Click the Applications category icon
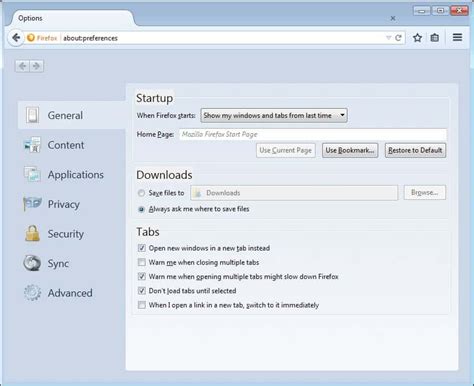Image resolution: width=474 pixels, height=386 pixels. pos(32,174)
